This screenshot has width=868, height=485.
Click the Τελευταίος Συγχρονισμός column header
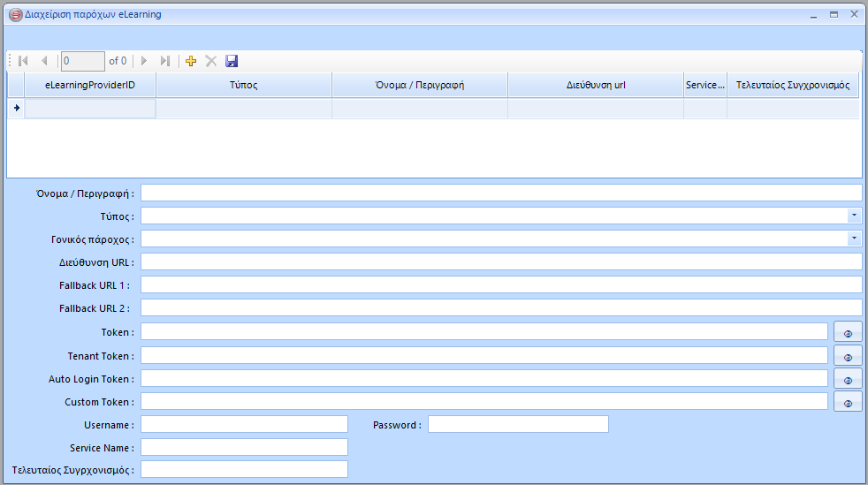point(792,85)
